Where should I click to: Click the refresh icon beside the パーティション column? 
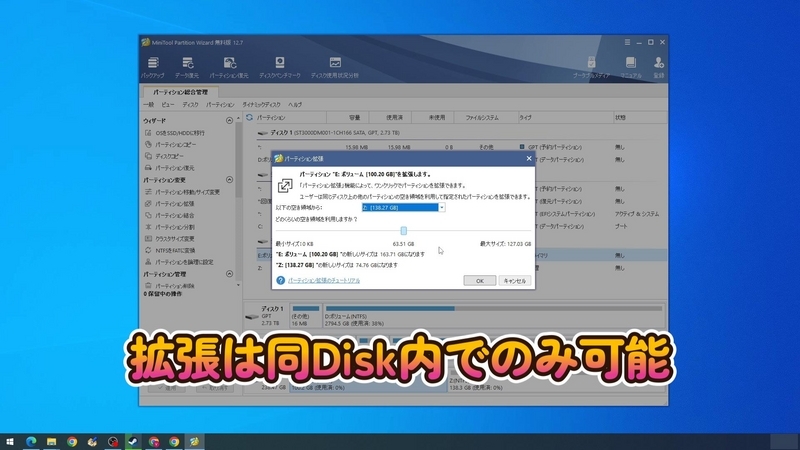pyautogui.click(x=249, y=117)
